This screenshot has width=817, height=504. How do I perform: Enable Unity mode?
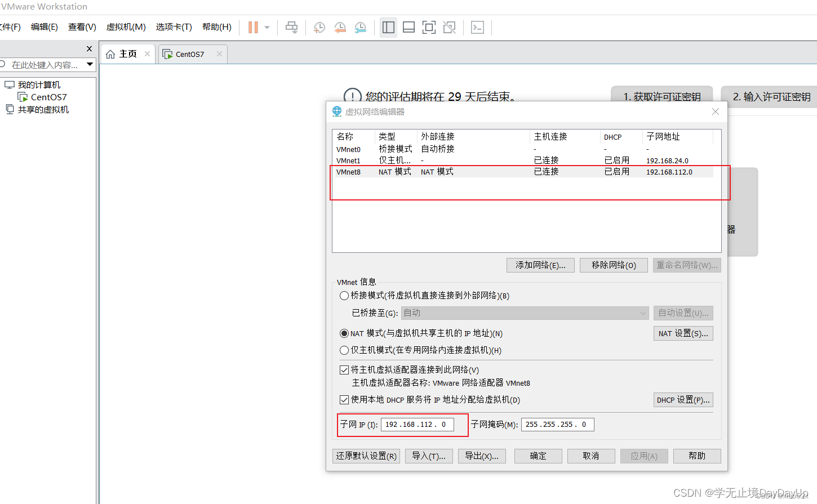pos(449,26)
